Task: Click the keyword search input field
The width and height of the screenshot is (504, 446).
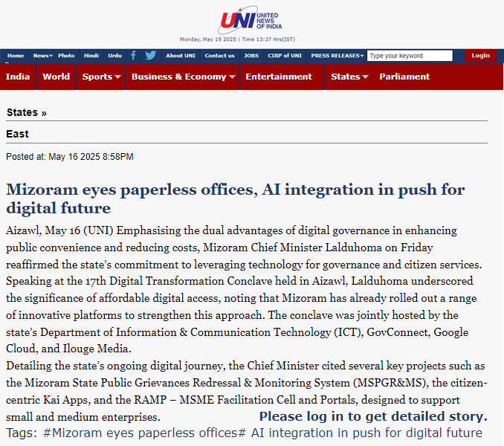Action: [410, 56]
